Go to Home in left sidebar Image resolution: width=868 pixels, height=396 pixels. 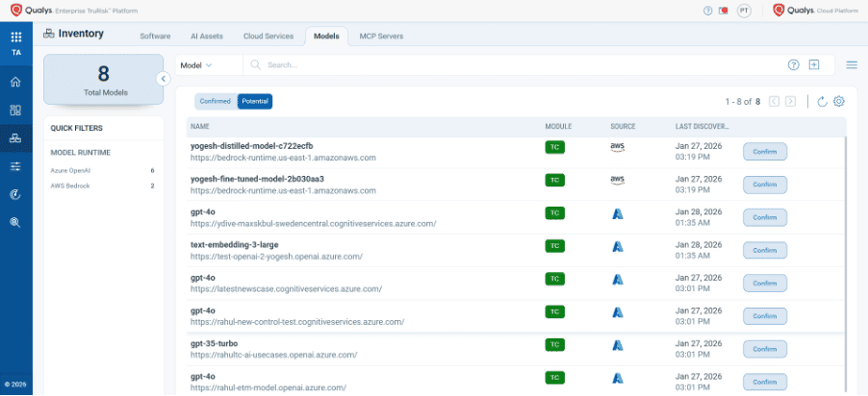(x=15, y=83)
